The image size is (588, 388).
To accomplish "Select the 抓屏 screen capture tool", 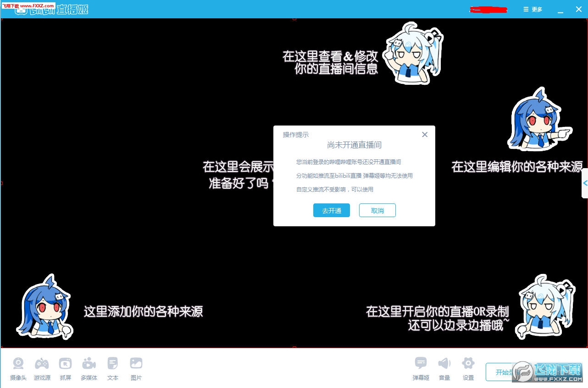I will pyautogui.click(x=65, y=368).
